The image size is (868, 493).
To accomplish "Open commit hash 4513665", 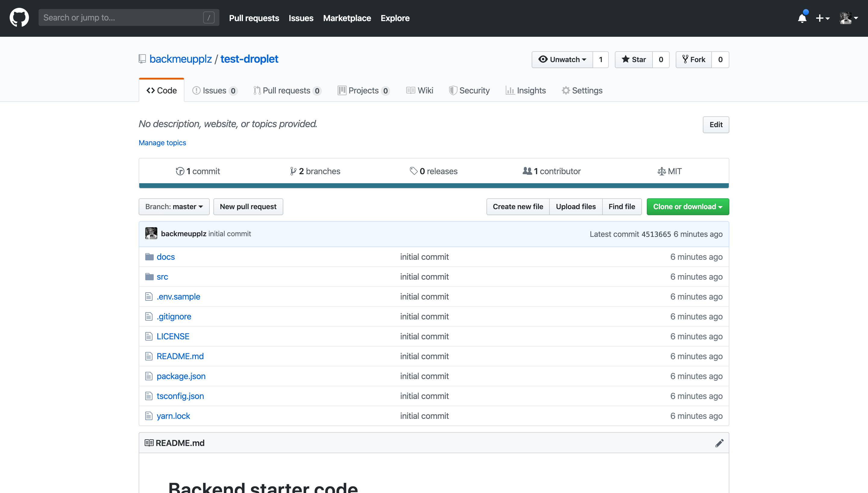I will point(656,234).
